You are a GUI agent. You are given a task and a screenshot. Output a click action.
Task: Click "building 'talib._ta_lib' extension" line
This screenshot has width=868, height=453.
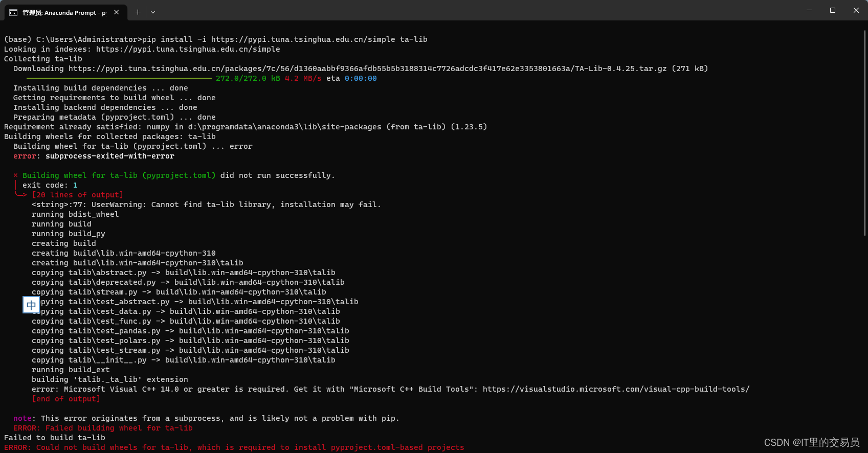[x=110, y=379]
